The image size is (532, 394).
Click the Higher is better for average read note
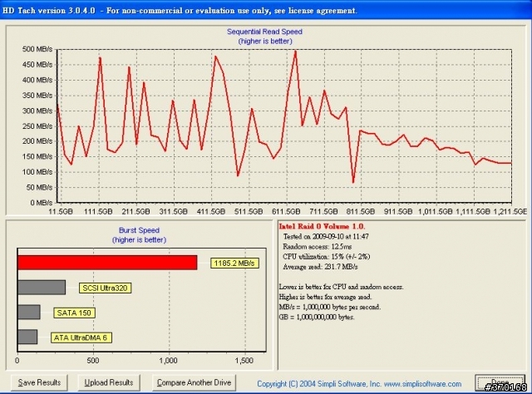(325, 297)
